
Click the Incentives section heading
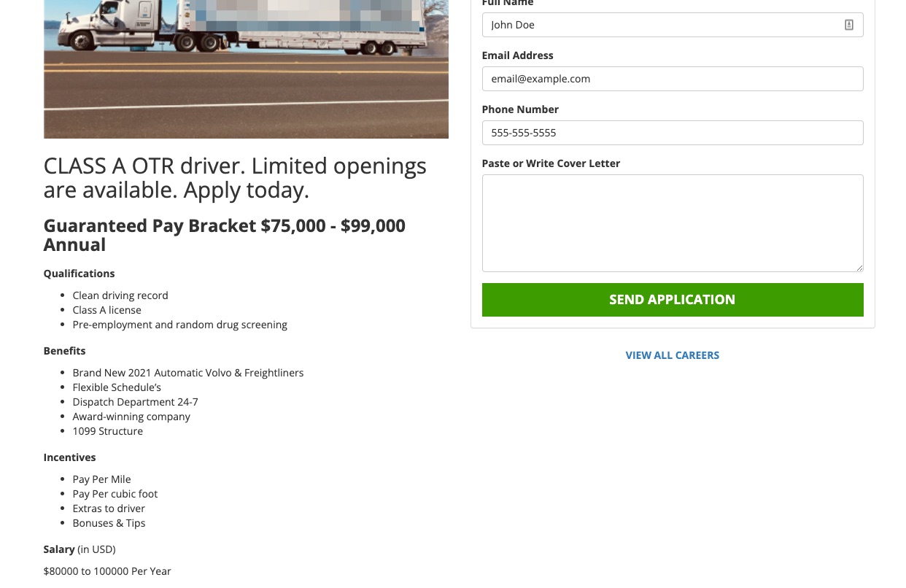[69, 457]
